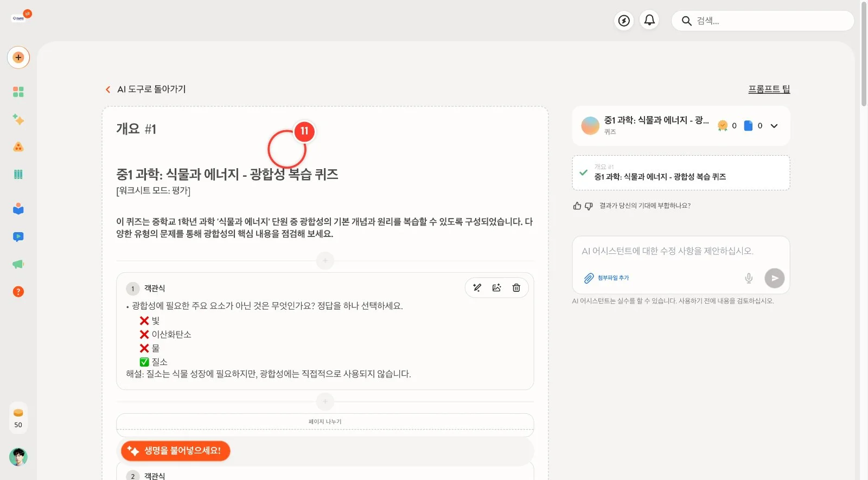Click the 첨부파일 추가 attachment link
Image resolution: width=868 pixels, height=480 pixels.
607,278
